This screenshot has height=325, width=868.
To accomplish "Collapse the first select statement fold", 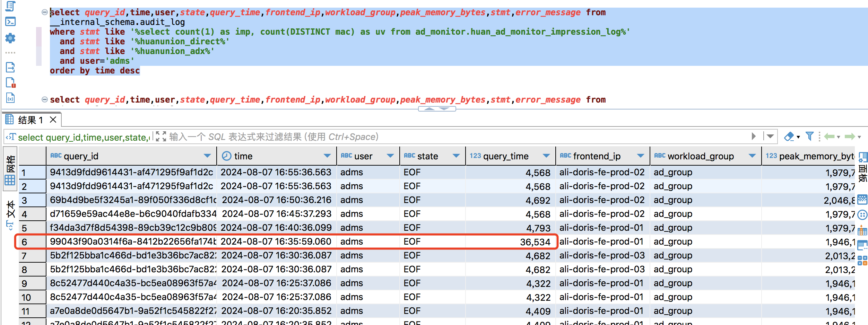I will pos(44,12).
